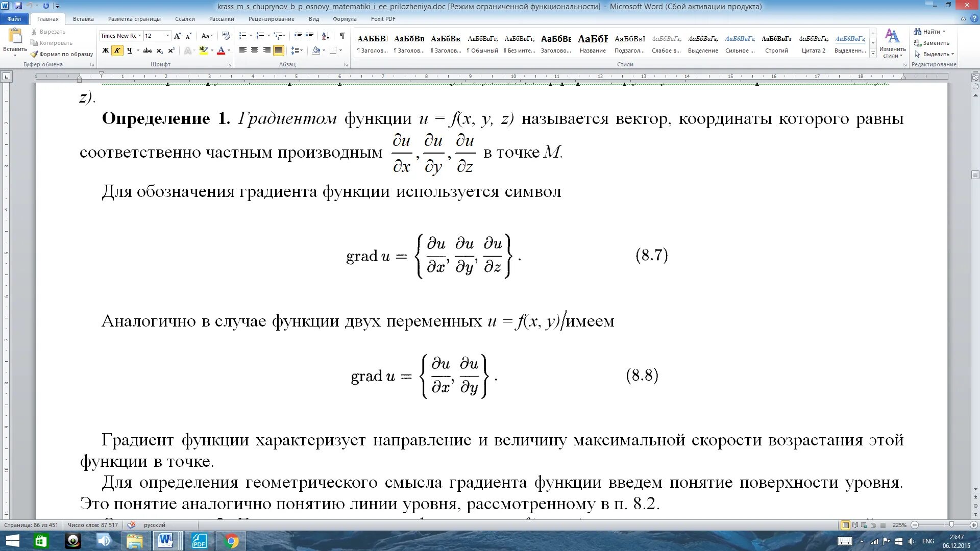Show paragraph marks with the pilcrow icon
Screen dimensions: 980x551
point(342,36)
